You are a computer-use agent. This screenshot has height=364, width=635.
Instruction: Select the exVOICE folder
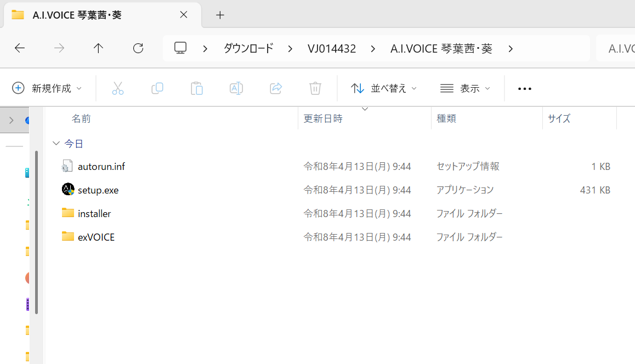point(96,237)
